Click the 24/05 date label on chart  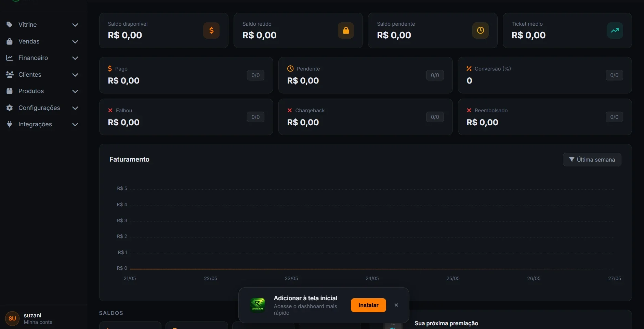click(372, 278)
